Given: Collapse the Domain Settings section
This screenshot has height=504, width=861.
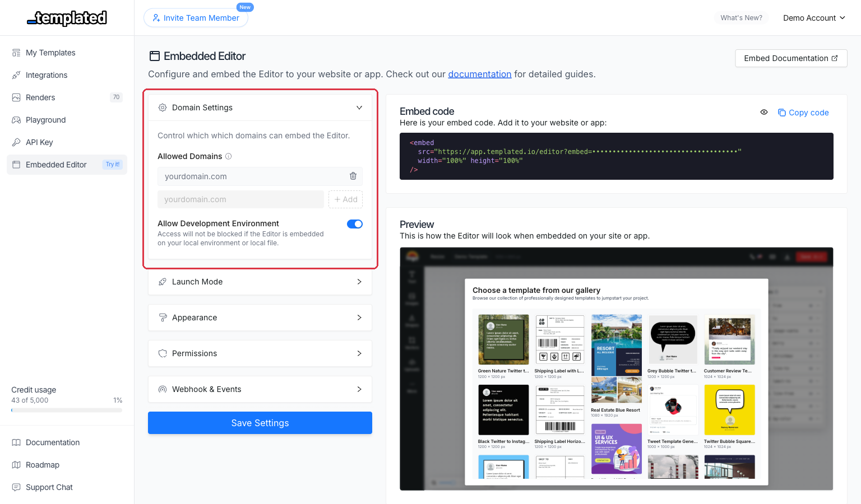Looking at the screenshot, I should point(359,108).
